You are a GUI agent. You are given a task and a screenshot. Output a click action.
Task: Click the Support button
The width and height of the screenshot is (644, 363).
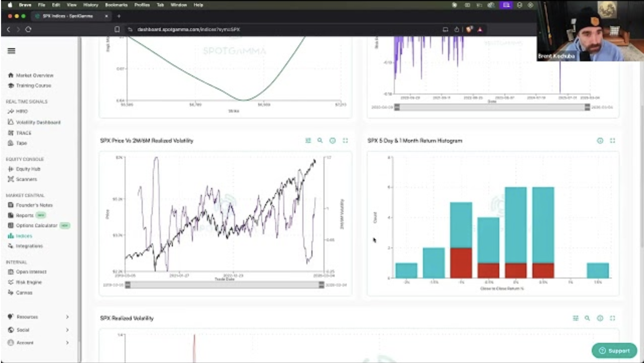pos(614,350)
